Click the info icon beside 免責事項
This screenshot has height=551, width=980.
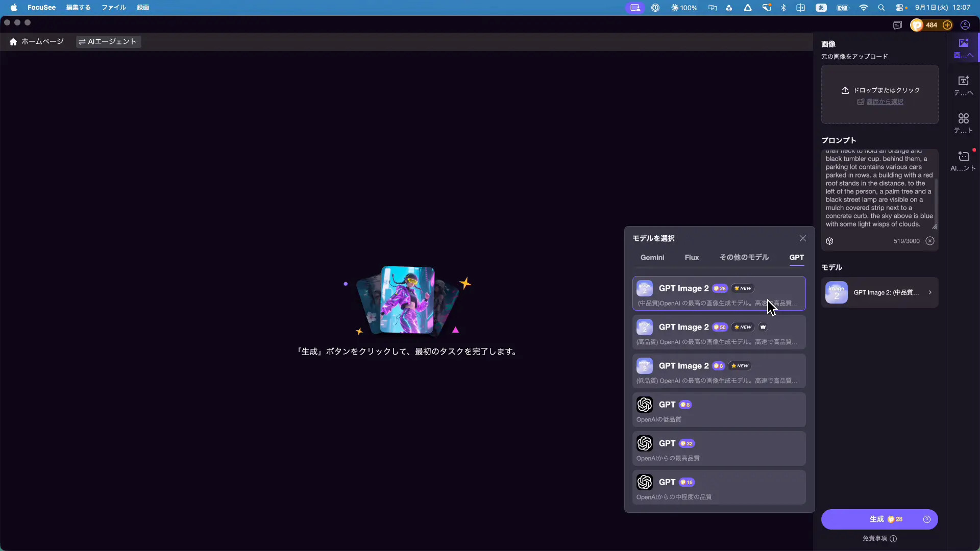(x=893, y=538)
